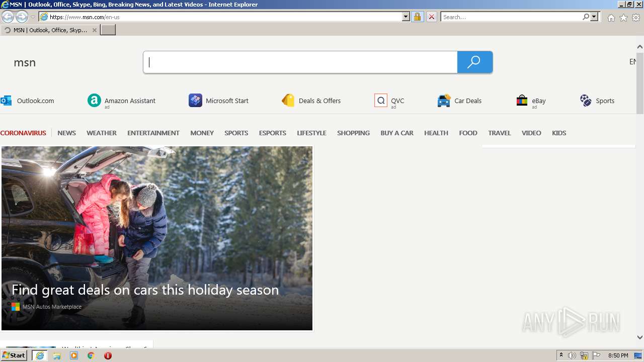Open the ESPORTS section
This screenshot has width=644, height=362.
[x=272, y=133]
